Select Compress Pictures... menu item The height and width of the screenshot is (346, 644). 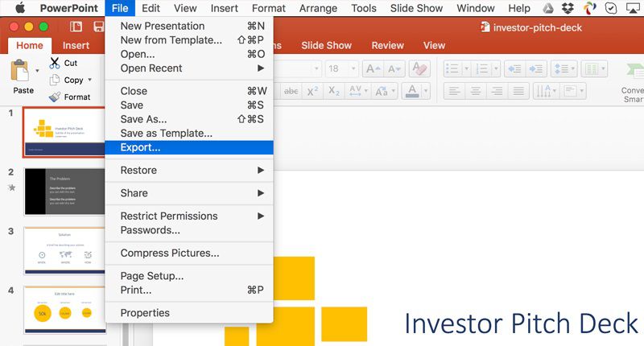coord(169,253)
